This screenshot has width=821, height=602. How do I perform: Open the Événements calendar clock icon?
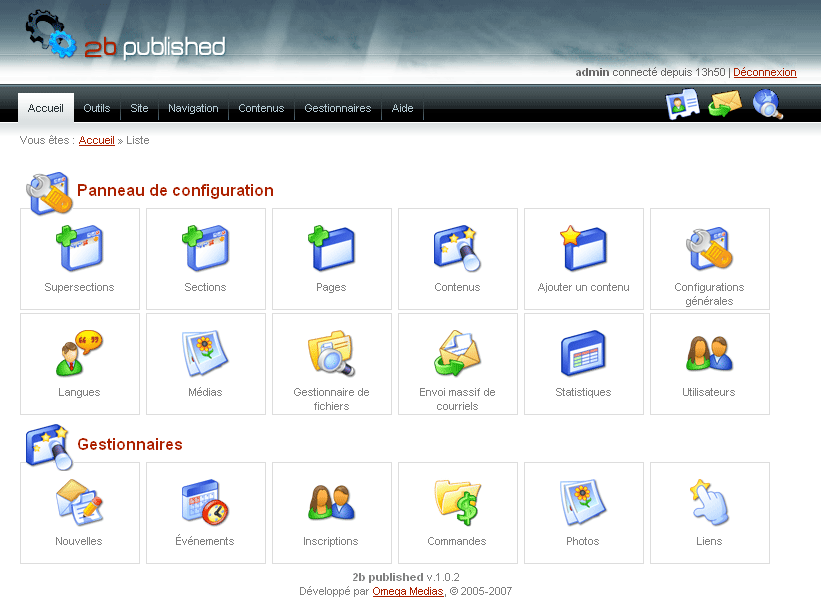click(205, 502)
